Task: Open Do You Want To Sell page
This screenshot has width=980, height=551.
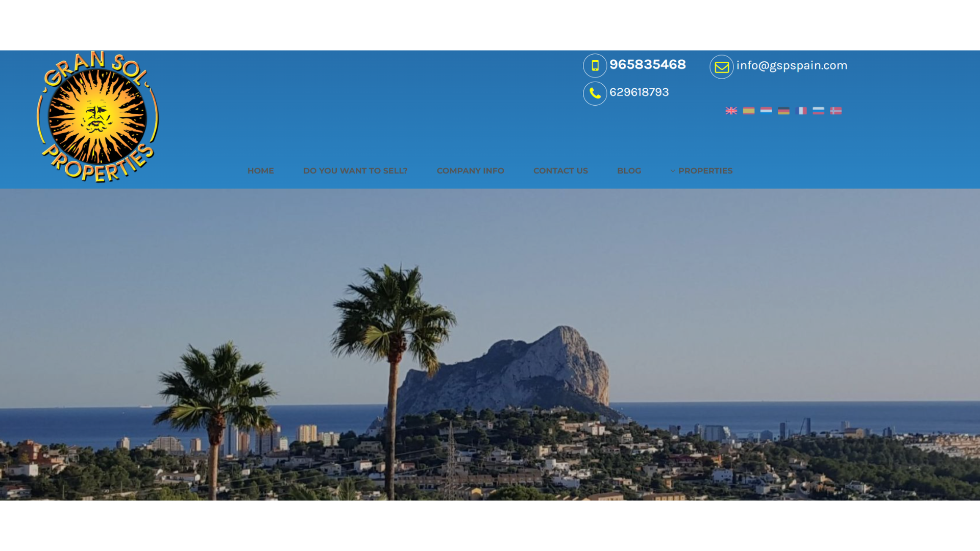Action: point(355,171)
